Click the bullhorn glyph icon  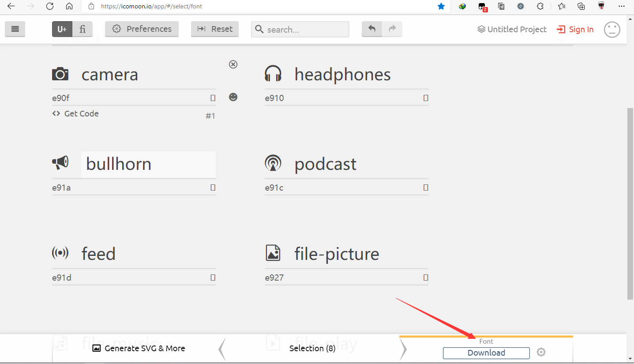tap(60, 163)
